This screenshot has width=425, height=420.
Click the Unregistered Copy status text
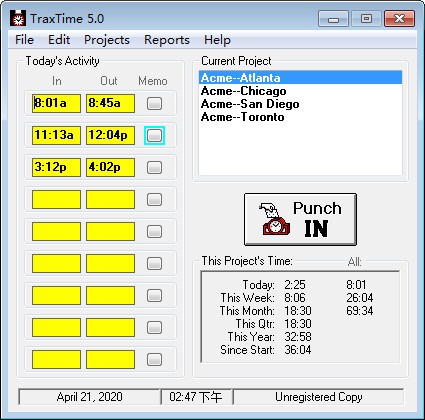click(x=319, y=397)
